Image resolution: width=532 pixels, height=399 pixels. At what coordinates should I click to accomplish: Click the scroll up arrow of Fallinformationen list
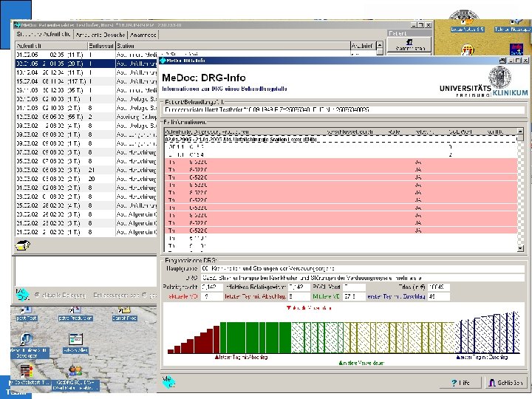pos(520,131)
